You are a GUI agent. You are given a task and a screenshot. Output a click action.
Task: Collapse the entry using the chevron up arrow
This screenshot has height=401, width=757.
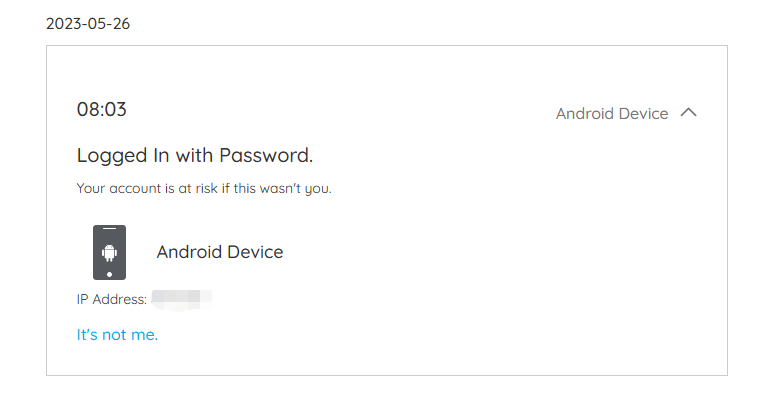688,112
